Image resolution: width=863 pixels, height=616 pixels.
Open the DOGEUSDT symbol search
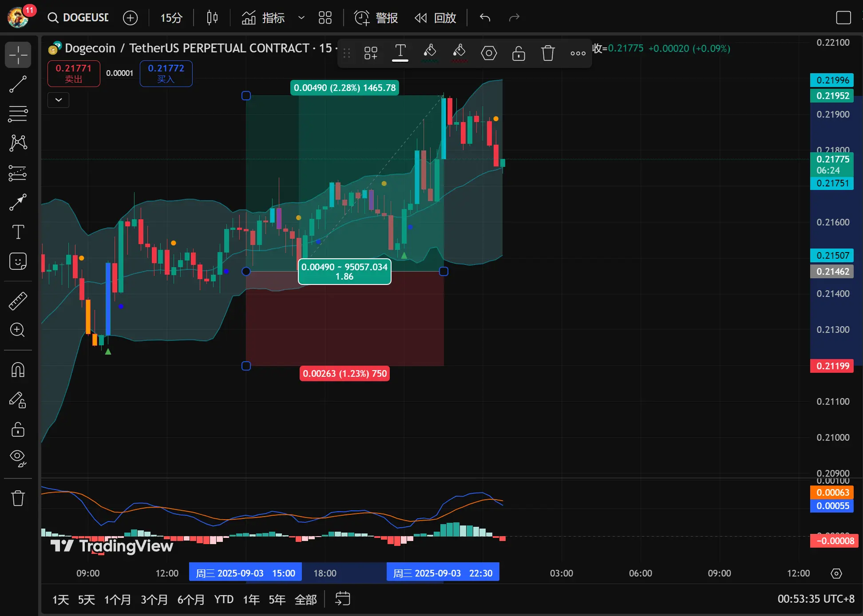click(79, 18)
